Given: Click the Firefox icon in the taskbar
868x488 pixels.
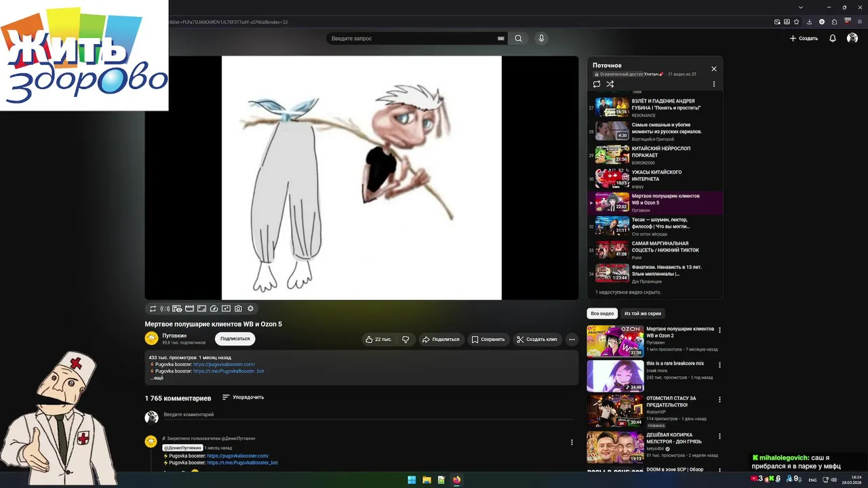Looking at the screenshot, I should [x=456, y=480].
